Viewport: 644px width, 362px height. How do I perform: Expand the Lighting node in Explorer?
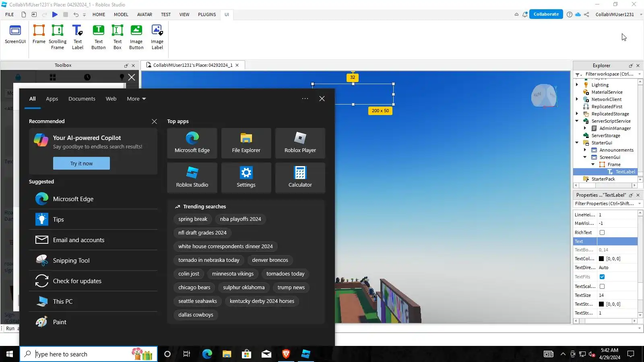577,85
